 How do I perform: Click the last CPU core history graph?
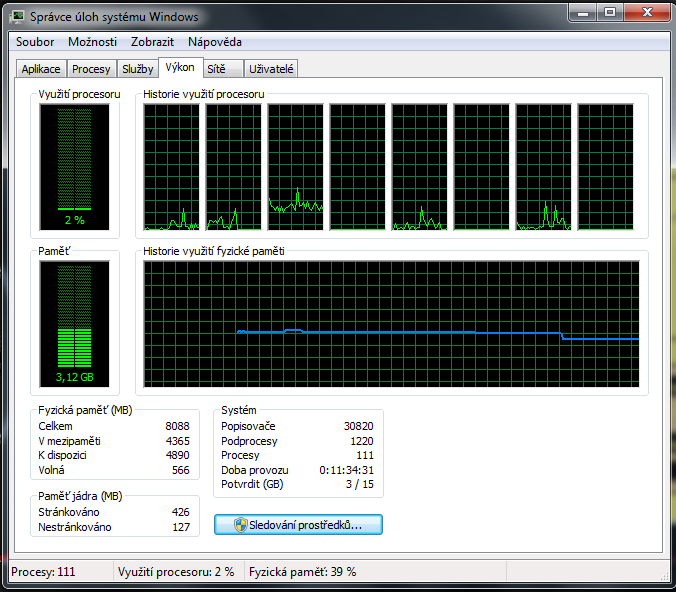click(605, 167)
